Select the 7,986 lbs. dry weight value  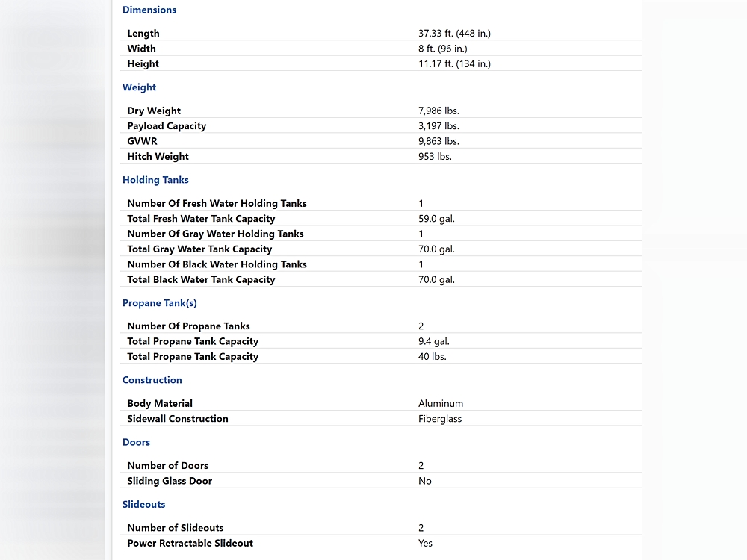coord(438,111)
